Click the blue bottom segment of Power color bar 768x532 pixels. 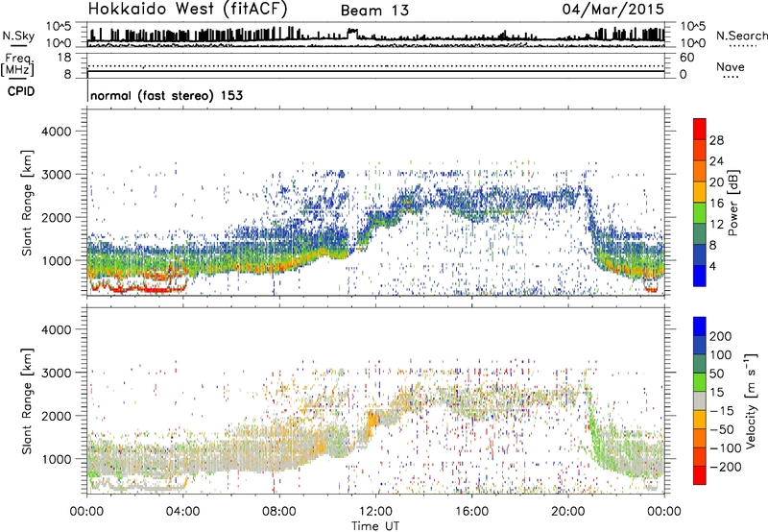700,276
